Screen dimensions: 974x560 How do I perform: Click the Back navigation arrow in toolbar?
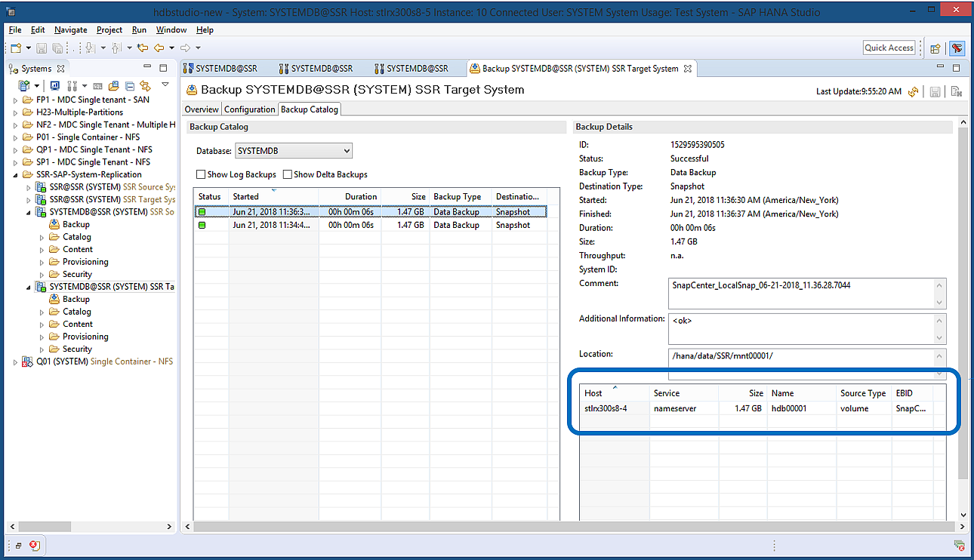pos(159,48)
